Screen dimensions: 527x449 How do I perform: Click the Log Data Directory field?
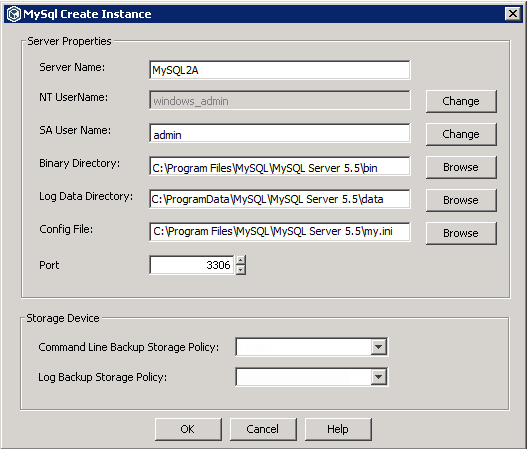(280, 199)
